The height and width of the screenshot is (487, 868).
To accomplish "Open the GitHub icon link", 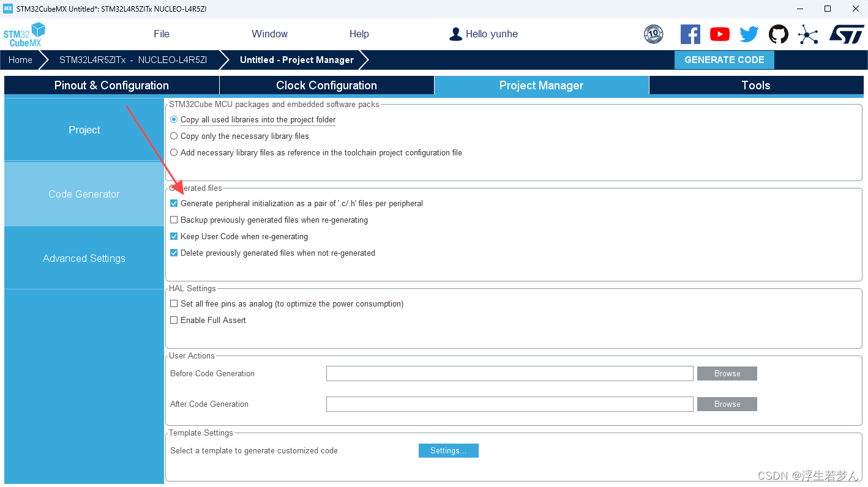I will point(779,34).
